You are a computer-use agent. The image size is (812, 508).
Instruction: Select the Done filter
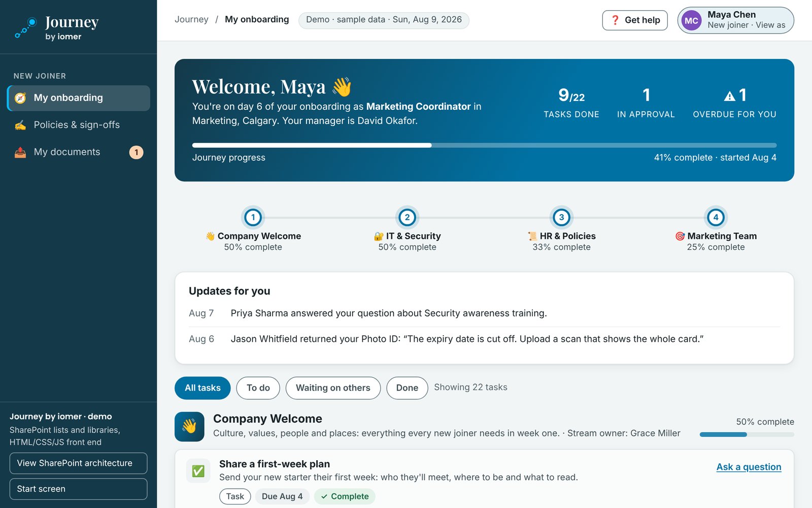[x=407, y=388]
